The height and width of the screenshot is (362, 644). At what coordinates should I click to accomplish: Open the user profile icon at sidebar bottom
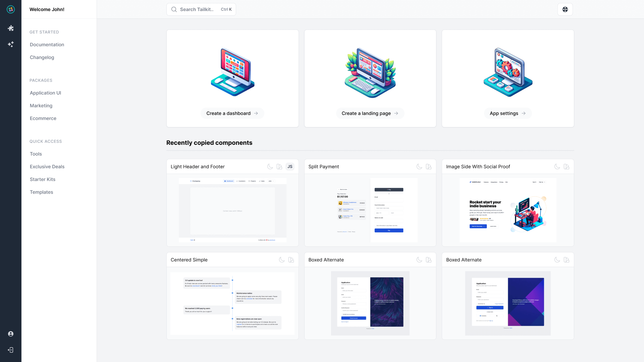click(11, 333)
